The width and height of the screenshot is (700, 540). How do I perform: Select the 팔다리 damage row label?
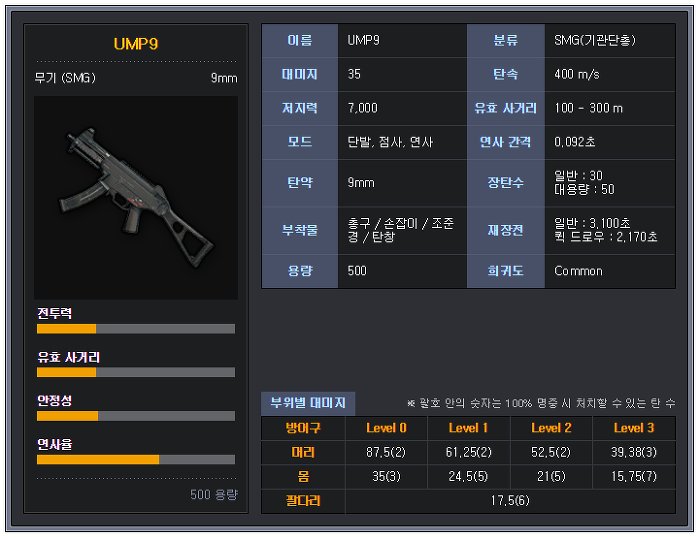coord(303,501)
